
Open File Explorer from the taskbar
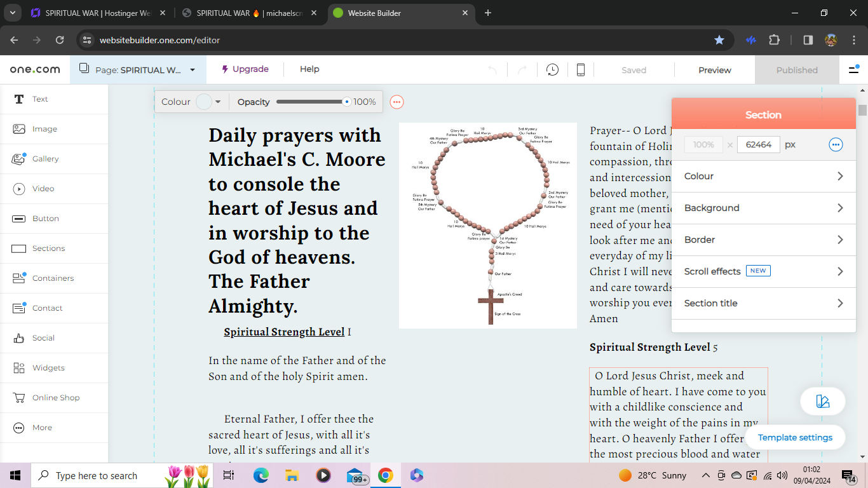click(x=292, y=475)
